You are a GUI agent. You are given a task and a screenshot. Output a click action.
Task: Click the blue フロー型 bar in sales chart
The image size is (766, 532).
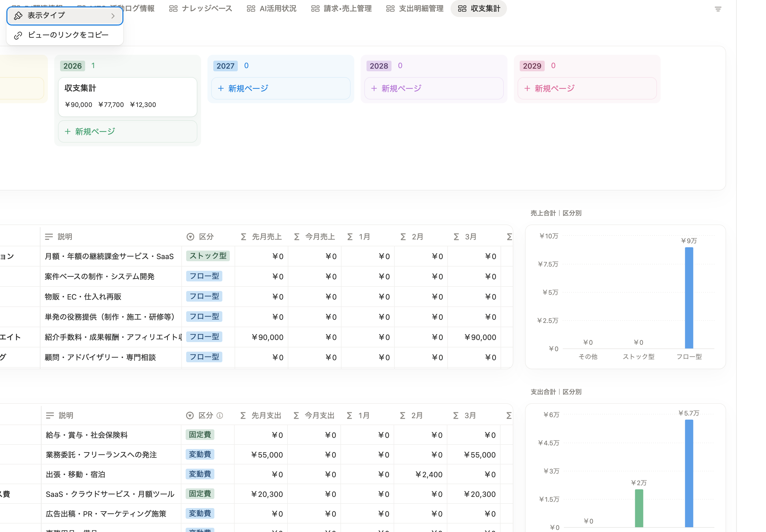point(689,298)
